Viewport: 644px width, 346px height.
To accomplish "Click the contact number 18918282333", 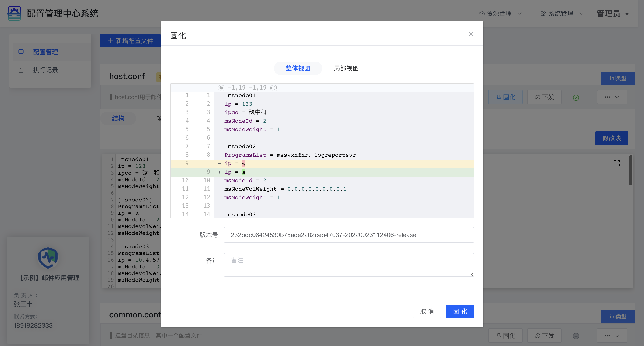I will pos(33,325).
